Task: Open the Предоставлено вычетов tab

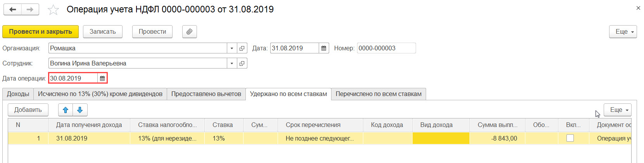Action: click(x=206, y=94)
